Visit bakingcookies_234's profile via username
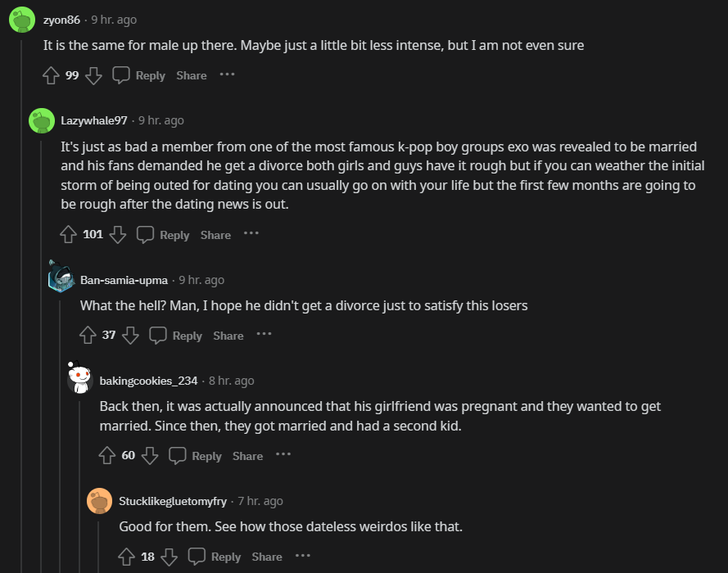728x573 pixels. tap(148, 381)
